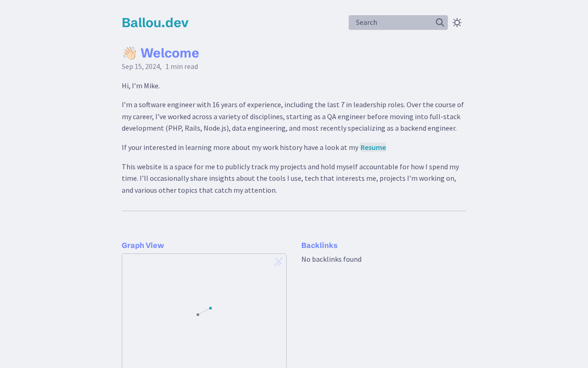Click the "Hi, I'm Mike." line
This screenshot has height=368, width=588.
click(141, 86)
